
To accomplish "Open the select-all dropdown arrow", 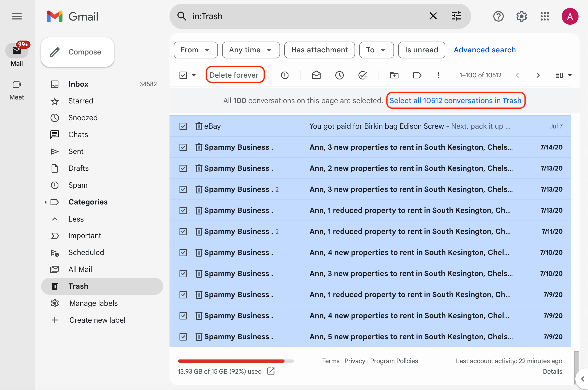I will click(x=194, y=75).
